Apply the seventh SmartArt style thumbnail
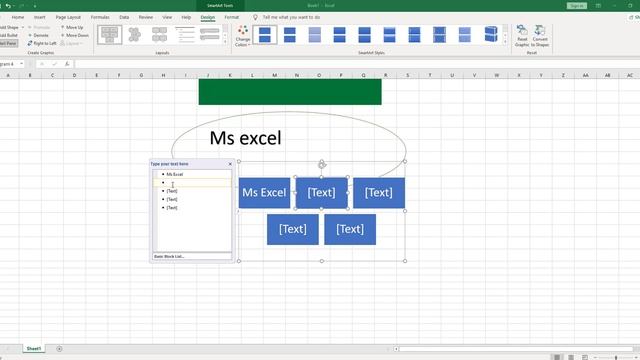Viewport: 640px width, 360px height. coord(414,35)
